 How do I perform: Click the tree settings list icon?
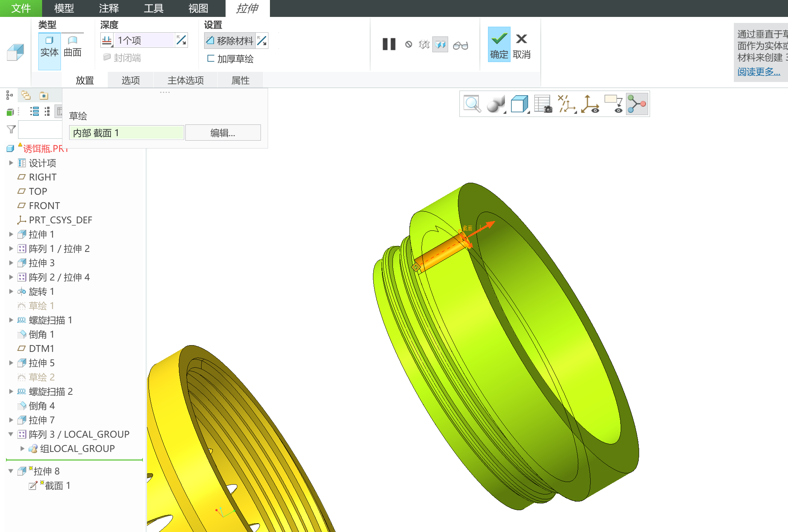coord(47,111)
